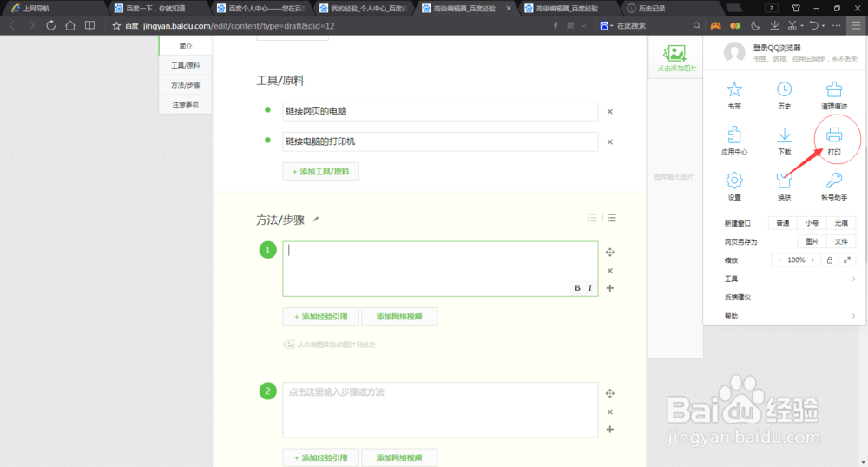Open the reading mode book icon
The width and height of the screenshot is (868, 467).
(89, 25)
